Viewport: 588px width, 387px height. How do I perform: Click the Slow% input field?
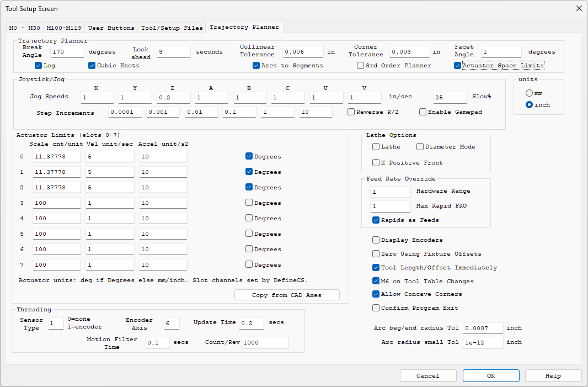pos(450,98)
